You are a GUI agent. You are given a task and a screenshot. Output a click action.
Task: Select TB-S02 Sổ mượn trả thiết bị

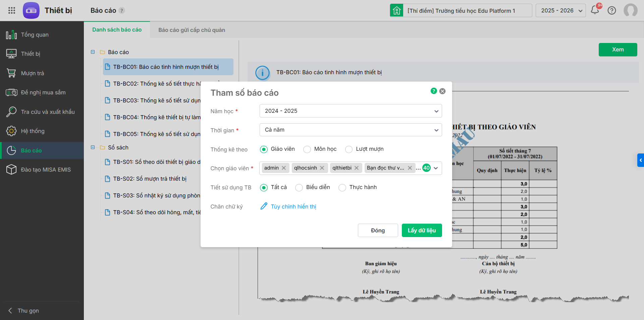(150, 179)
